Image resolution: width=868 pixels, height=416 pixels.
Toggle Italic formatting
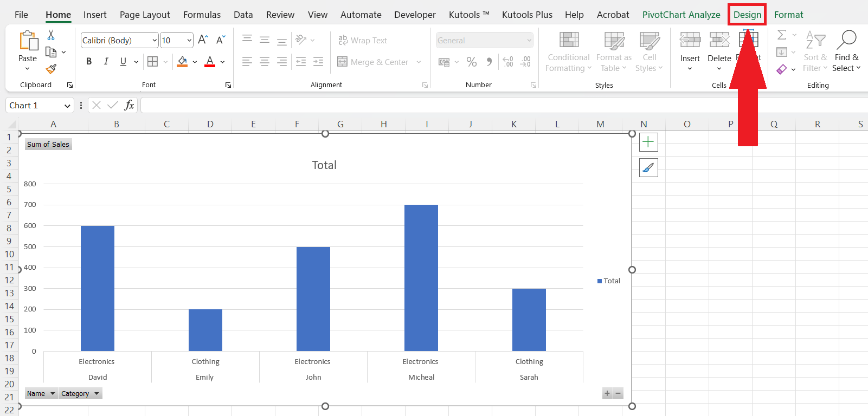[106, 62]
